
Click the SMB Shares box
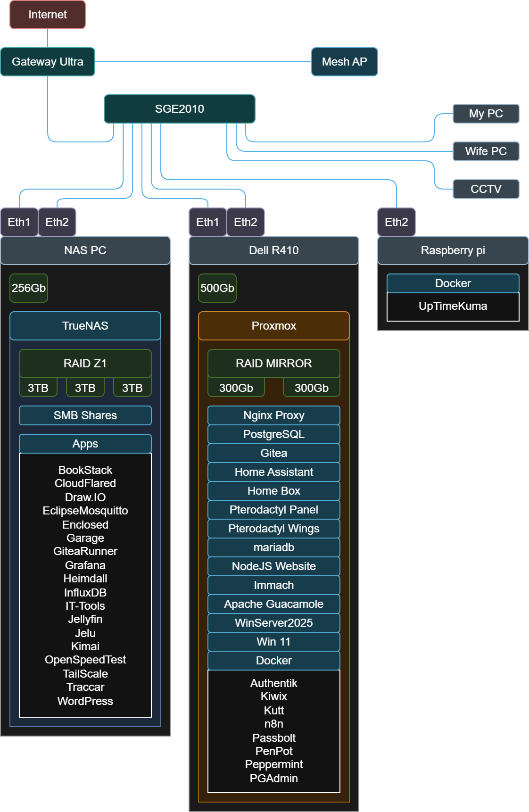pyautogui.click(x=85, y=415)
